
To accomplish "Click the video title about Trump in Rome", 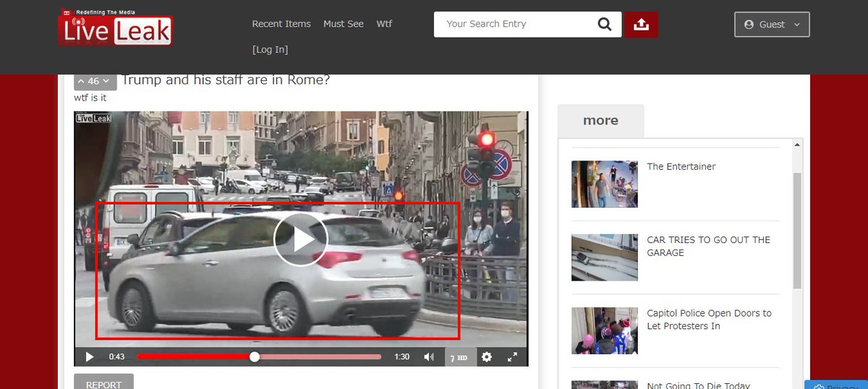I will pyautogui.click(x=226, y=80).
